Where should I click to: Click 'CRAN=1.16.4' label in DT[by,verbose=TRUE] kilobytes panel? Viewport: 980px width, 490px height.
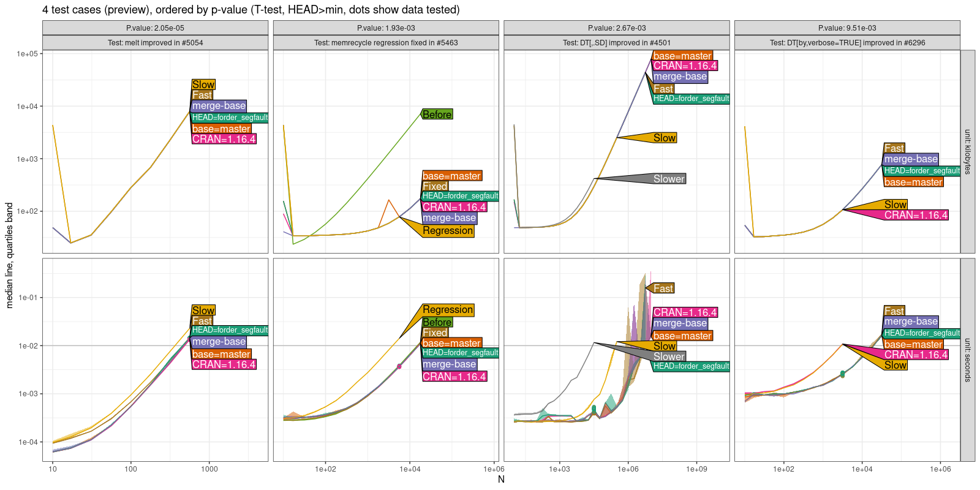tap(916, 215)
